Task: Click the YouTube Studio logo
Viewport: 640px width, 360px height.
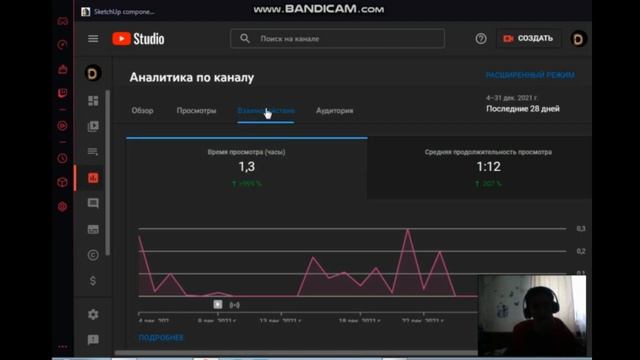Action: pos(138,39)
